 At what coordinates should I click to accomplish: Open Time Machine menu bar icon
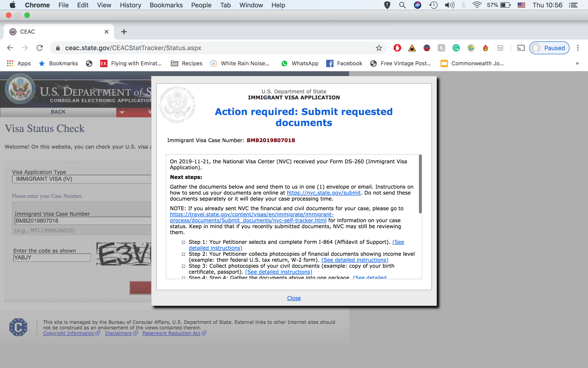click(x=433, y=5)
